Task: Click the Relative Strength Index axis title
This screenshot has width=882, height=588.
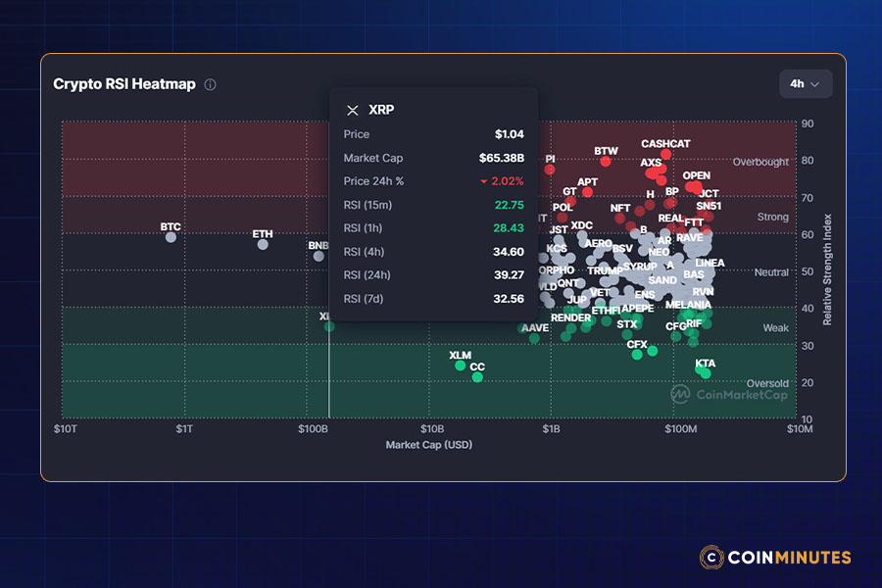Action: [827, 269]
